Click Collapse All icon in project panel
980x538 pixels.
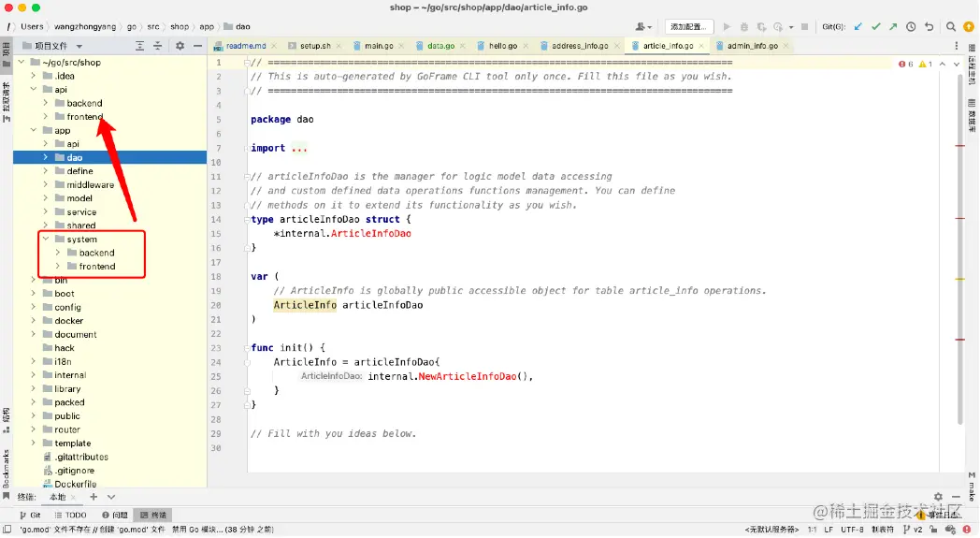(157, 46)
